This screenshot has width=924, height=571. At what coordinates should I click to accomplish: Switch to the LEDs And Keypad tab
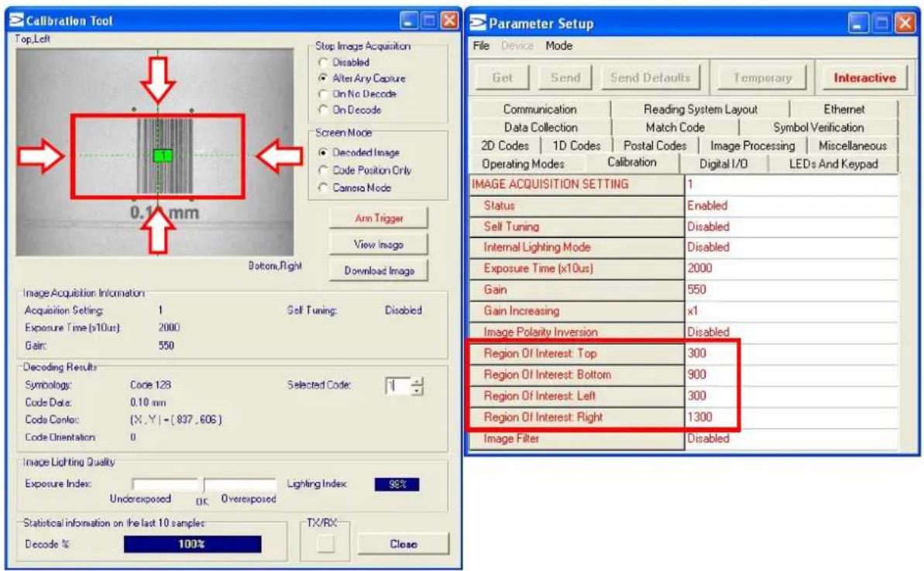click(x=833, y=163)
